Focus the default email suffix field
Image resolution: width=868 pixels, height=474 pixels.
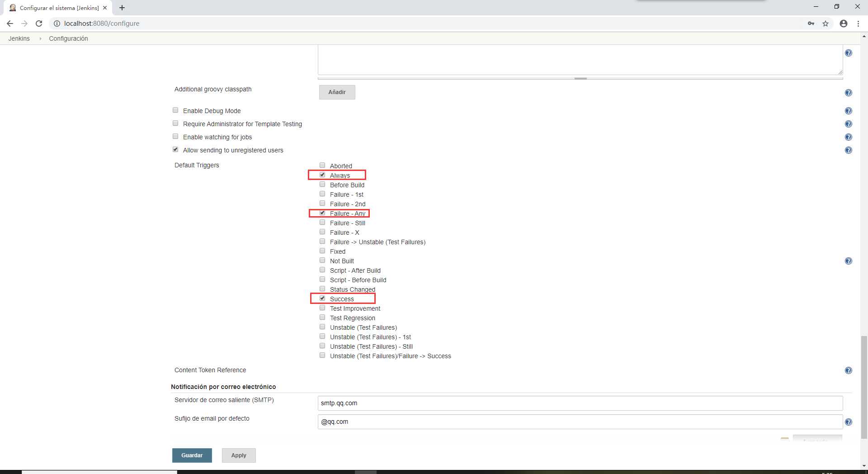coord(580,422)
